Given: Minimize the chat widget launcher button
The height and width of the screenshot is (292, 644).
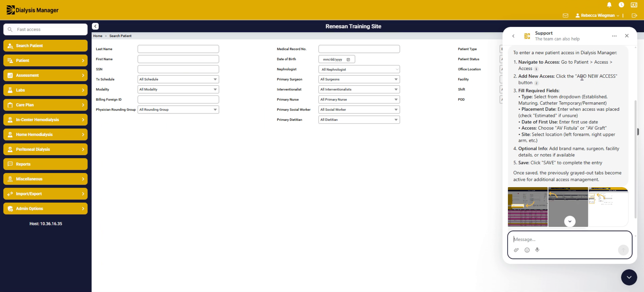Looking at the screenshot, I should click(629, 277).
